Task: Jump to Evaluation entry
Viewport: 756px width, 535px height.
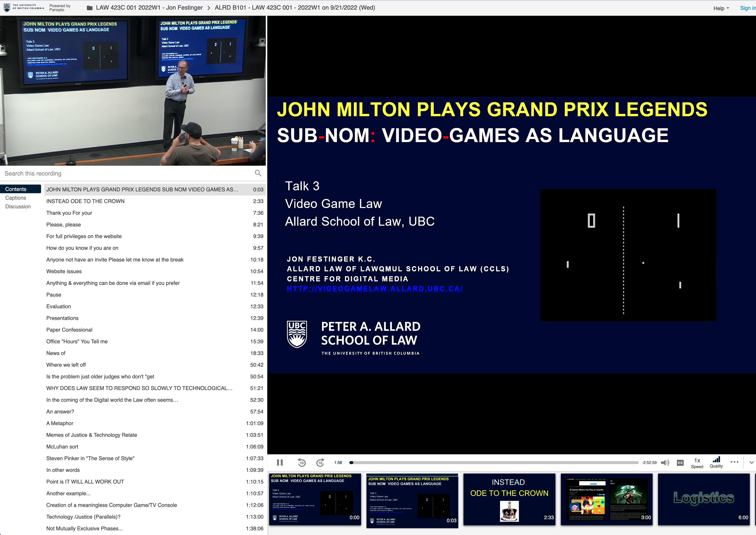Action: point(155,306)
